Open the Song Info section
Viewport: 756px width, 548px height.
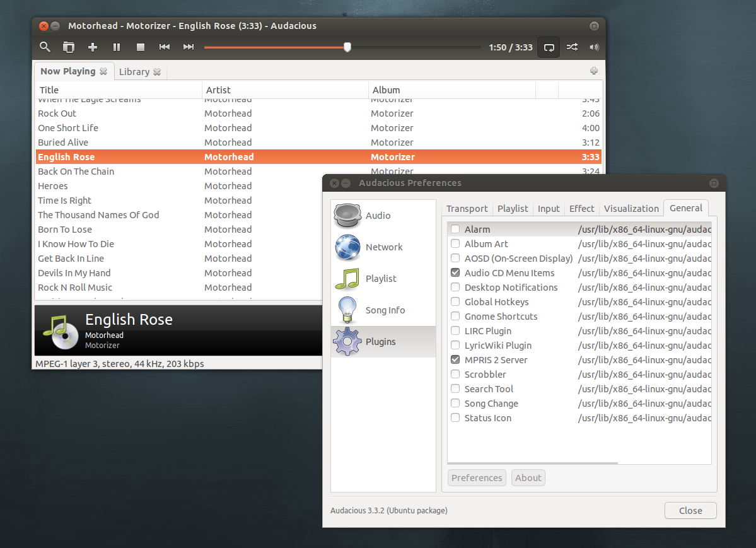click(x=385, y=310)
